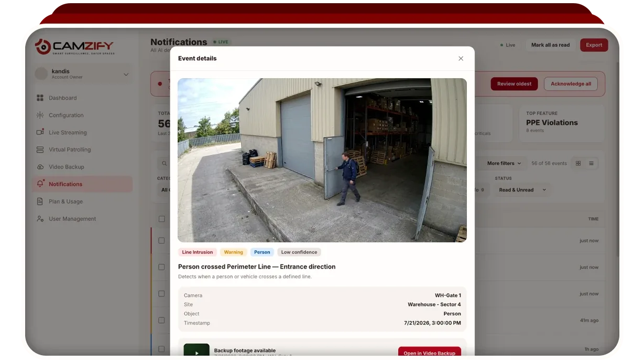Tick the select-all checkbox in table header
Screen dimensions: 644x363
coord(161,219)
